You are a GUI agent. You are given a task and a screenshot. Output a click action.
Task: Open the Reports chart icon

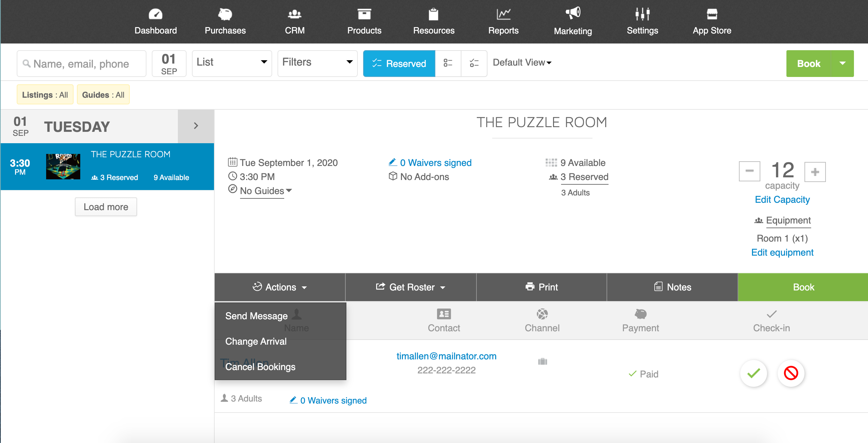(x=504, y=14)
